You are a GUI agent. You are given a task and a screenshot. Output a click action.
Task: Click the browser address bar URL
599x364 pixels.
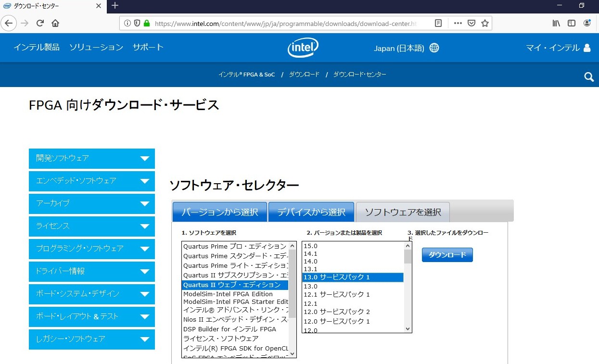coord(286,23)
